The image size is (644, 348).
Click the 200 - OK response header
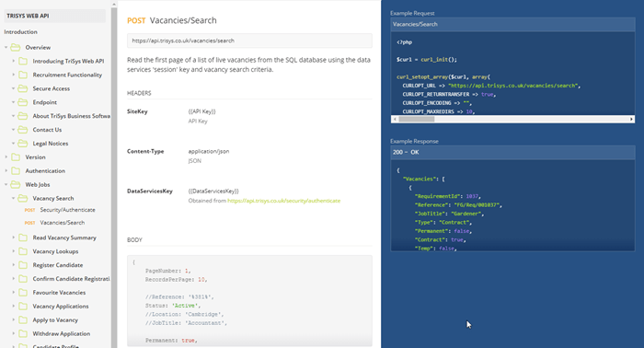512,152
